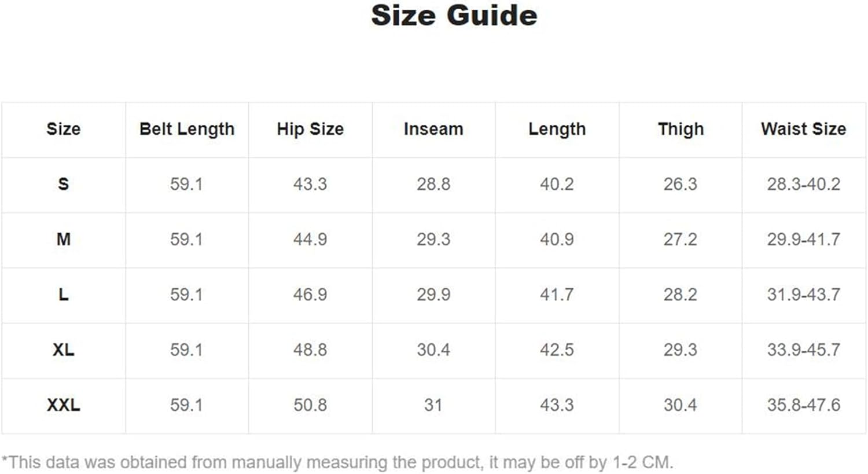
Task: Select the Belt Length column header
Action: (187, 129)
